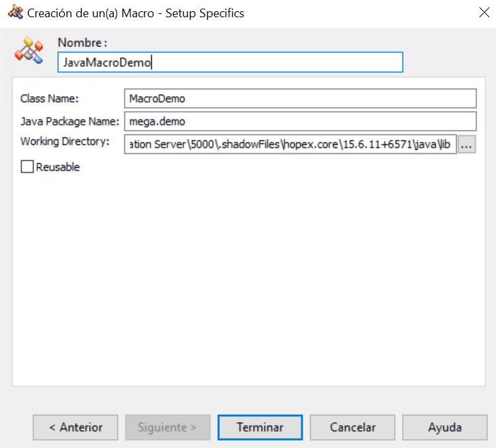Open help with the Ayuda button
Viewport: 496px width, 448px height.
(445, 427)
